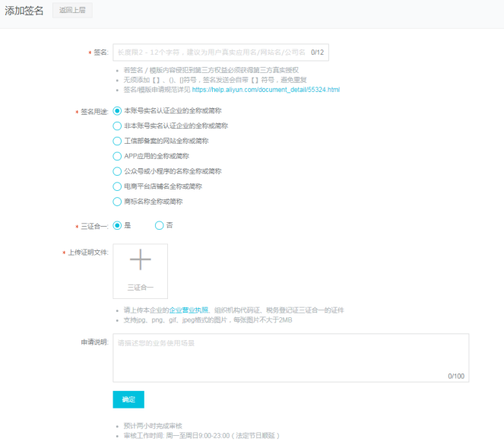Click the 0/100 character counter
The height and width of the screenshot is (442, 504).
click(456, 376)
